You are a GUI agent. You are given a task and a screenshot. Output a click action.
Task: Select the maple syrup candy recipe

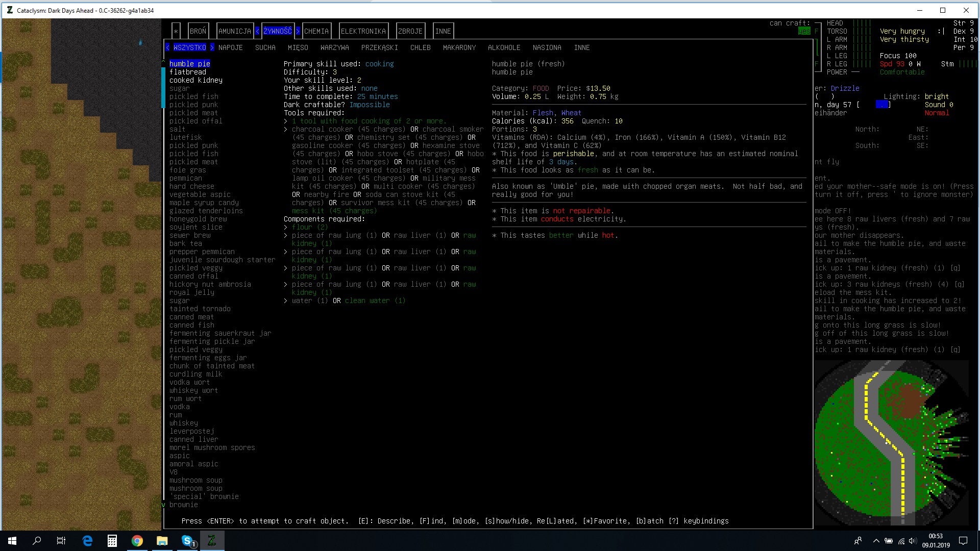coord(204,203)
